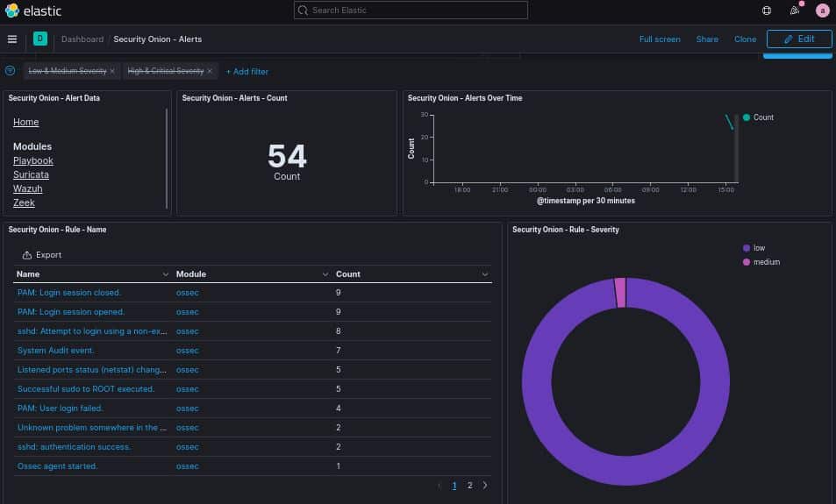Click the Count legend dot in Alerts Over Time
The image size is (836, 504).
point(747,117)
